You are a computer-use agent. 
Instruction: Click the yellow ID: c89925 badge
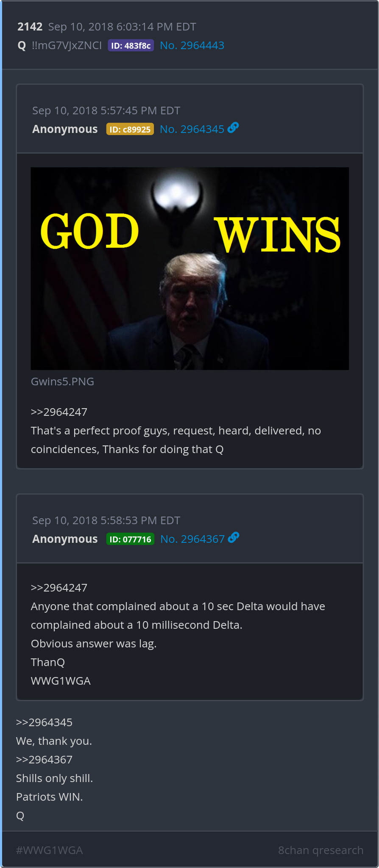[x=130, y=130]
